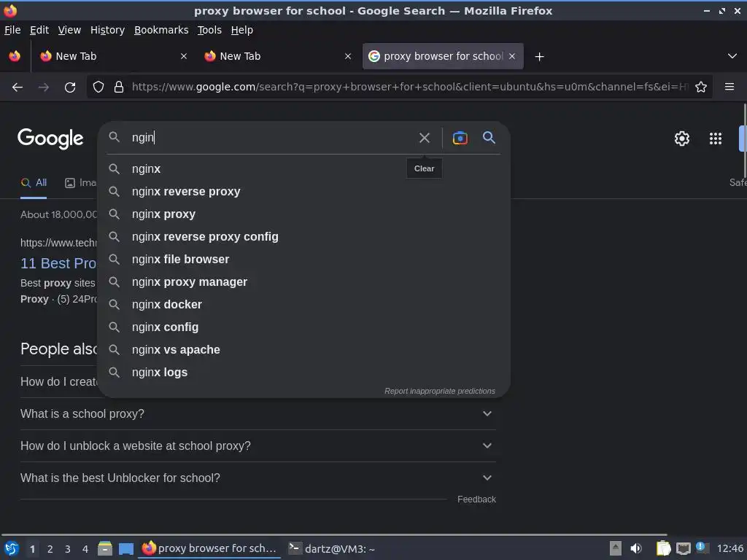Switch to the first New Tab
The width and height of the screenshot is (747, 560).
pos(113,56)
